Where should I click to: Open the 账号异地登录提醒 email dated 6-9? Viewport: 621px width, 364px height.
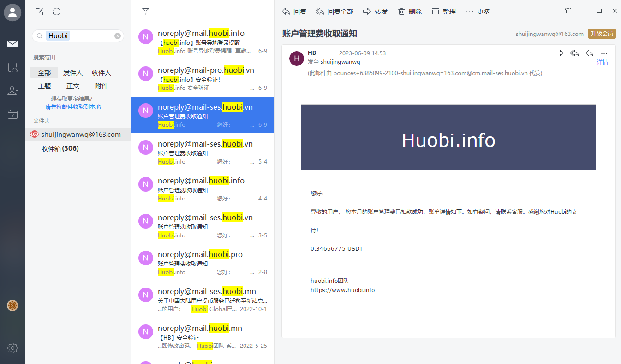pyautogui.click(x=203, y=42)
